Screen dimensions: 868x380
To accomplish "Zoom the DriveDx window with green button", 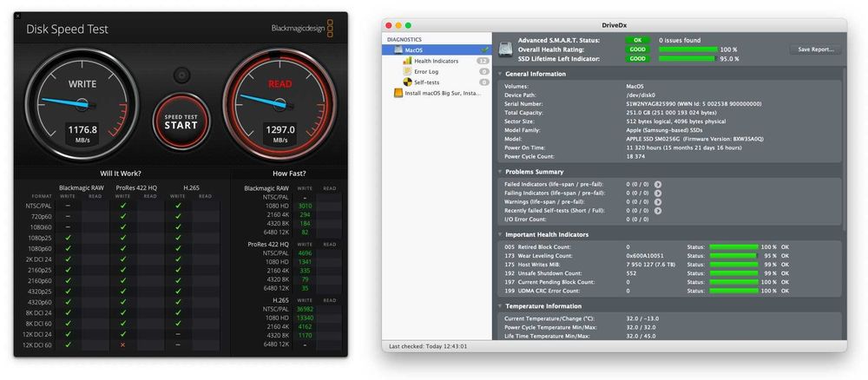I will tap(408, 25).
